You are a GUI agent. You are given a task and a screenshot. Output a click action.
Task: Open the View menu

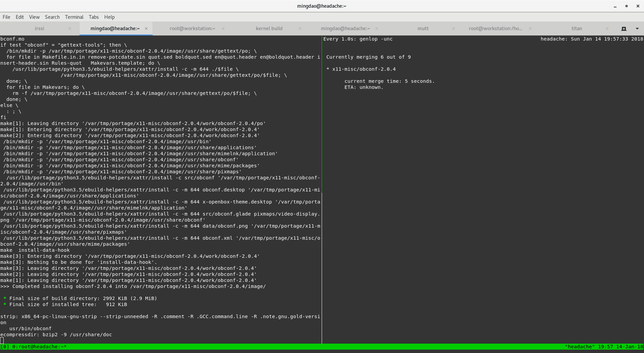(34, 17)
